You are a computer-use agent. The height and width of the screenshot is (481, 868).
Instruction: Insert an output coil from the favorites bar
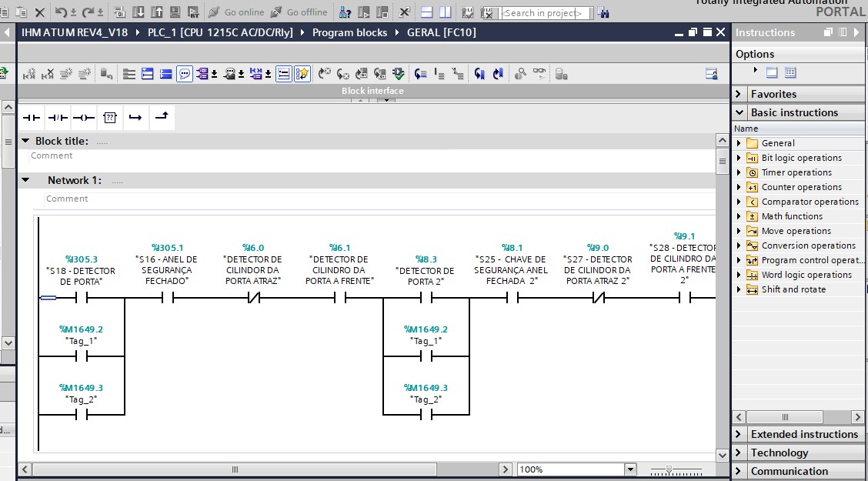pos(83,118)
